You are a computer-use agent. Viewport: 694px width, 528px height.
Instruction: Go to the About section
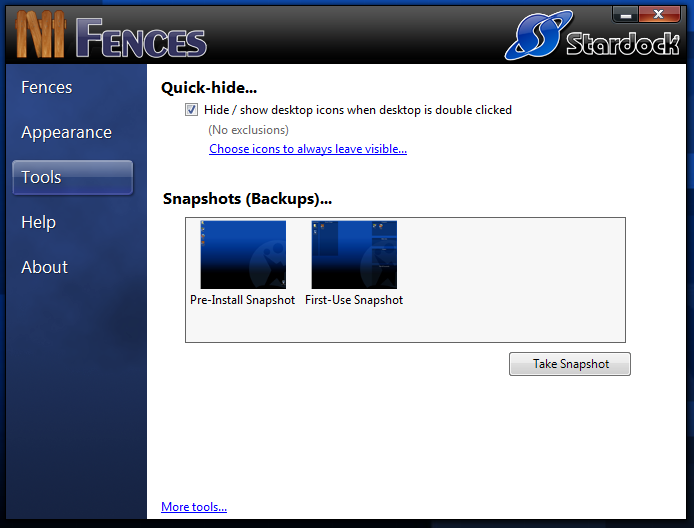pyautogui.click(x=44, y=267)
